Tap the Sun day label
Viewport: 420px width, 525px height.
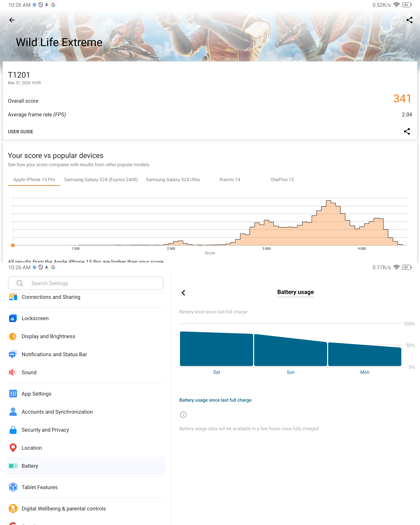(290, 372)
